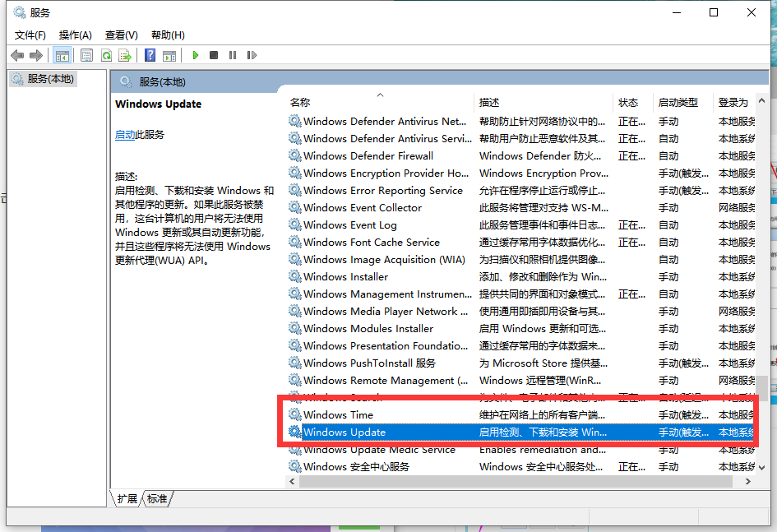This screenshot has height=532, width=777.
Task: Click the vertical scrollbar thumb
Action: coord(761,388)
